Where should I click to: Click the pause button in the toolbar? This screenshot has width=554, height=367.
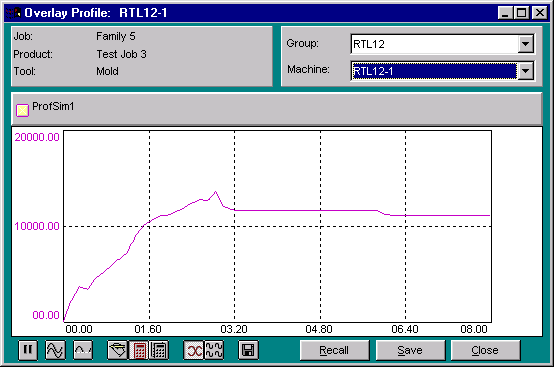click(x=28, y=350)
